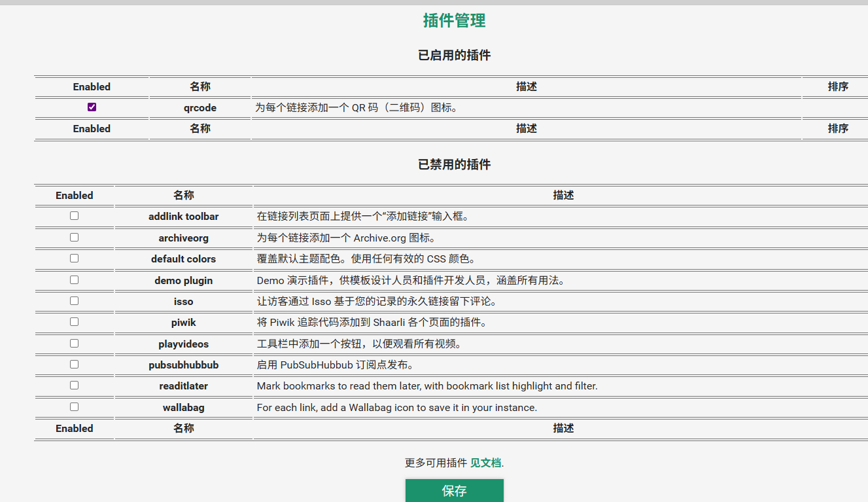Click the CSS 颜色 description text
The height and width of the screenshot is (502, 868).
click(x=367, y=259)
